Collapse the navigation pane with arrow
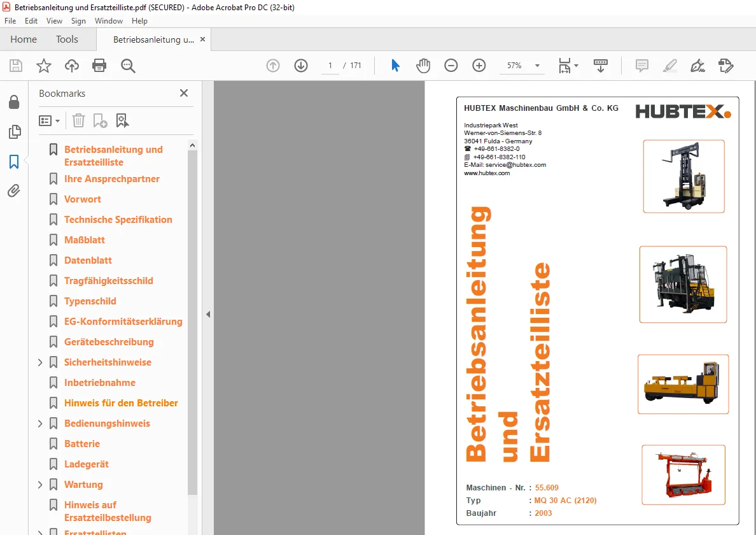756x535 pixels. tap(208, 314)
